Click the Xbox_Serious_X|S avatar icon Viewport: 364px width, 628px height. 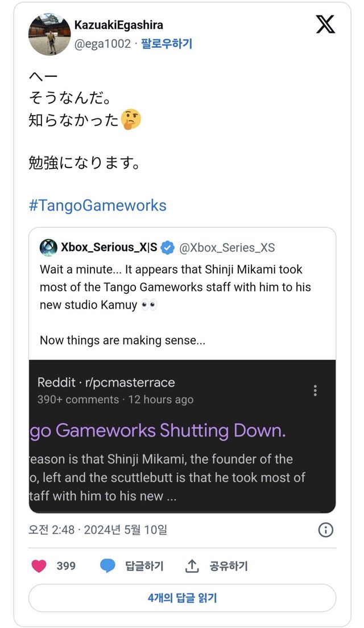[x=48, y=247]
